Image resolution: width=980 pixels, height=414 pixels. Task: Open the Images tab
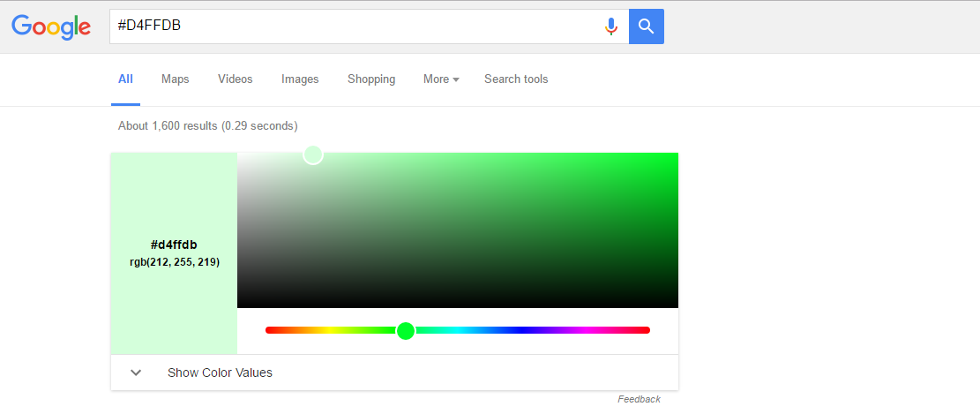pyautogui.click(x=300, y=79)
